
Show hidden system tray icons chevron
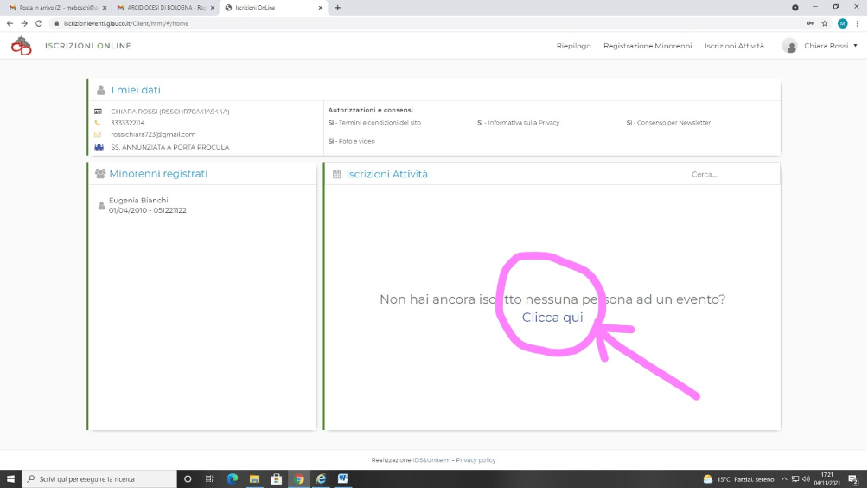point(783,478)
